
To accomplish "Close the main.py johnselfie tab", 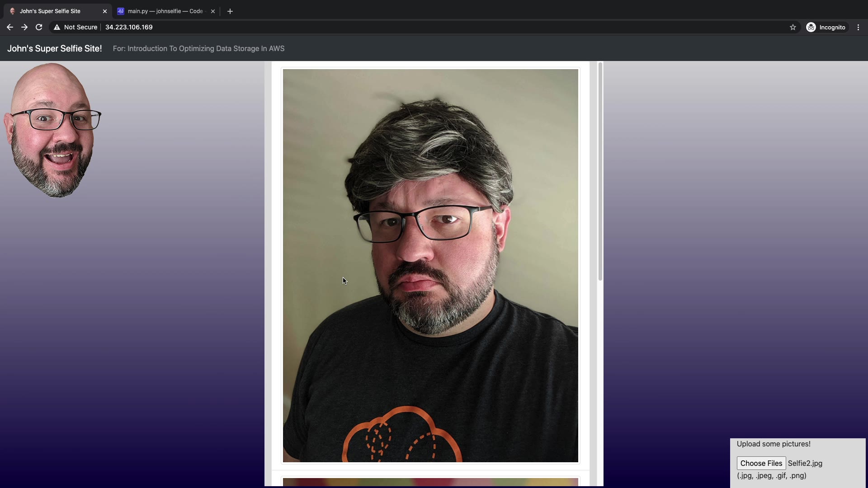I will coord(213,11).
